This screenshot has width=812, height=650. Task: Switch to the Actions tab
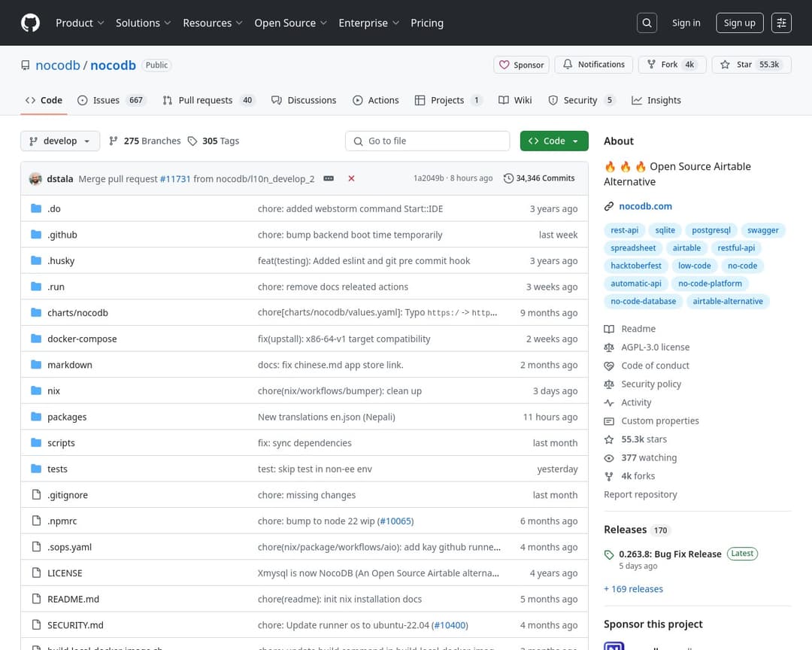click(376, 101)
